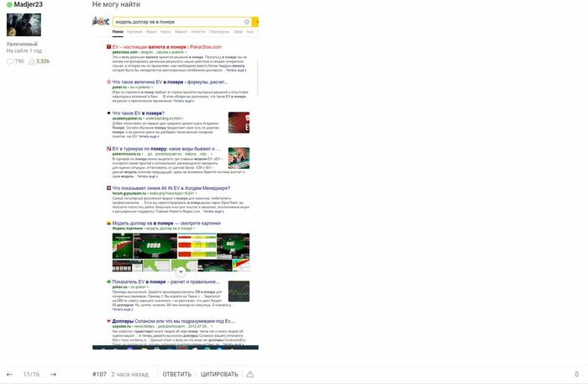Click the thumbs-up icon beside 3,326
588x384 pixels.
(32, 61)
